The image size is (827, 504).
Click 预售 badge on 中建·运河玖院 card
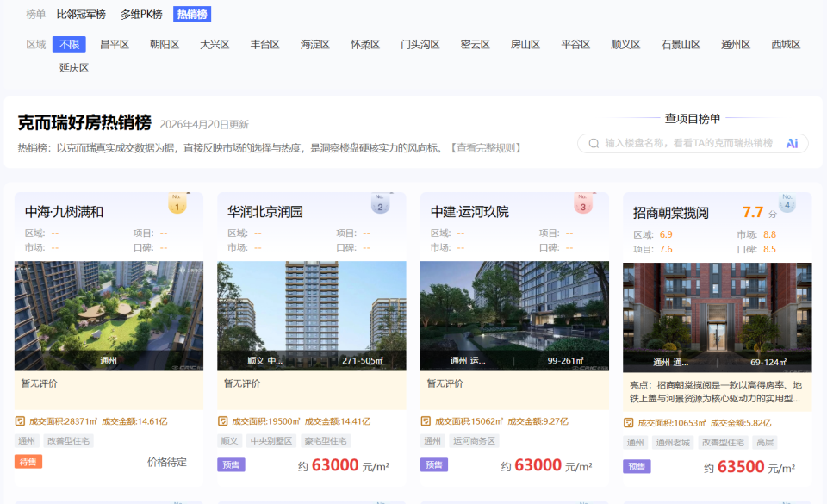tap(434, 464)
